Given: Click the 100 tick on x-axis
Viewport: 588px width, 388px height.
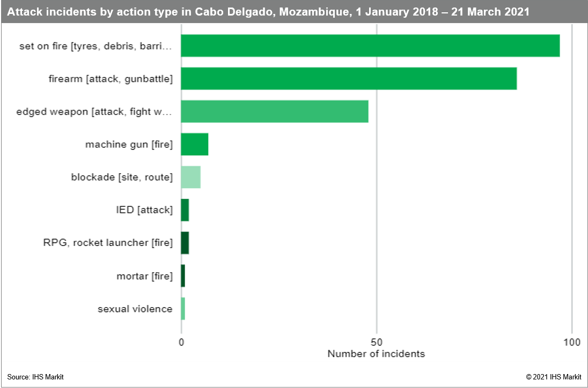Looking at the screenshot, I should coord(572,342).
